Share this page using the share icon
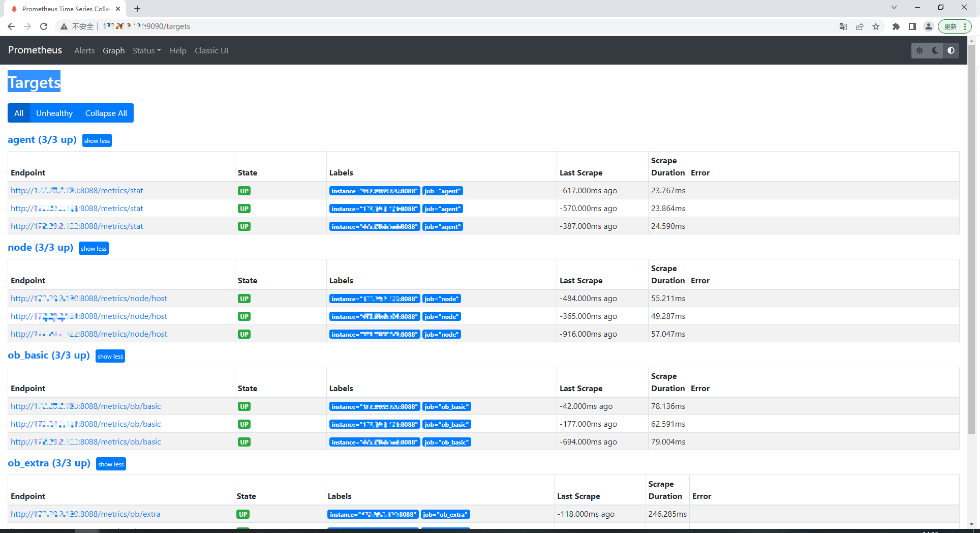Screen dimensions: 980x533 click(860, 26)
